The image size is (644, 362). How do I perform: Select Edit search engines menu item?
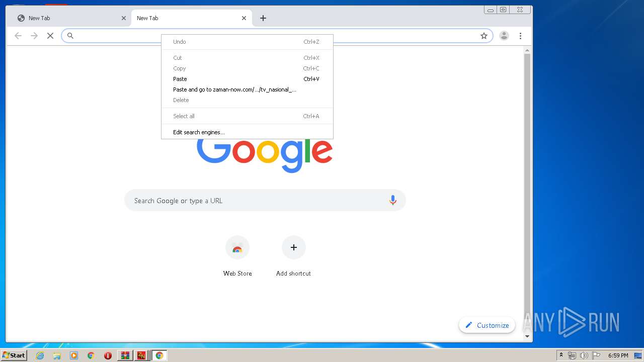click(247, 132)
